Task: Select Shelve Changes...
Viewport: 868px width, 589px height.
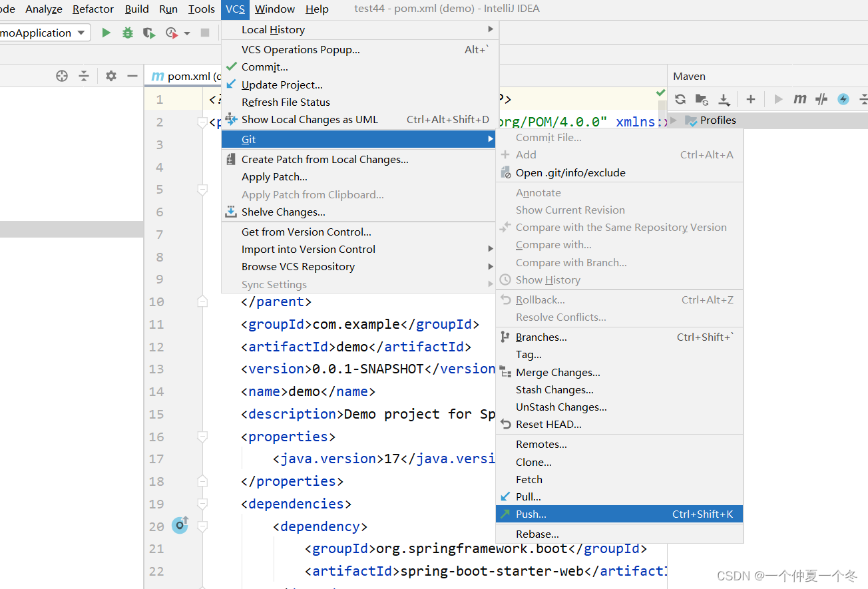Action: coord(359,212)
